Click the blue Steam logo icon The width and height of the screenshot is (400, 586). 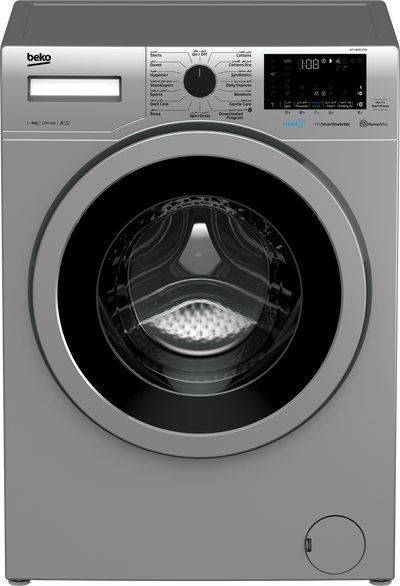(294, 123)
